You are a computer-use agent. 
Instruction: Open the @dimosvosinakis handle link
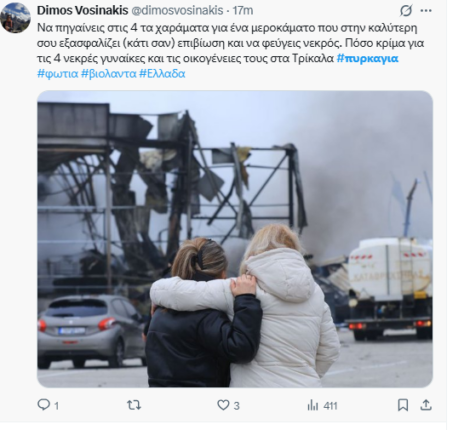[x=177, y=10]
